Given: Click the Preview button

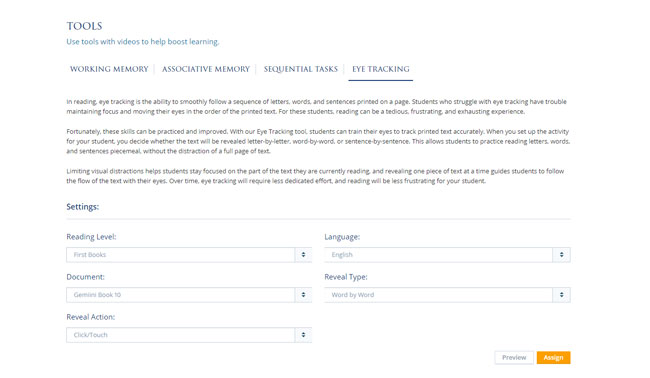Looking at the screenshot, I should pyautogui.click(x=514, y=357).
